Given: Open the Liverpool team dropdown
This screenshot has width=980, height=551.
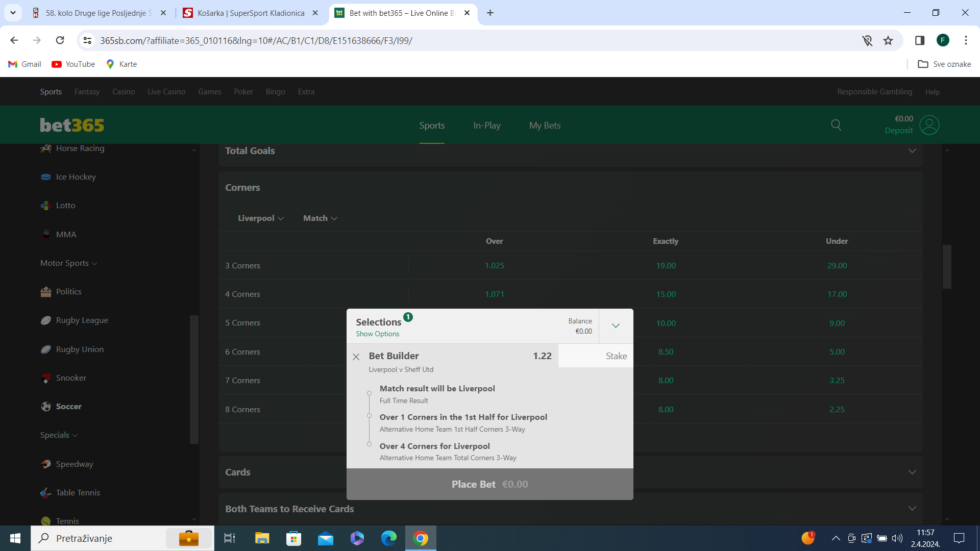Looking at the screenshot, I should tap(260, 218).
